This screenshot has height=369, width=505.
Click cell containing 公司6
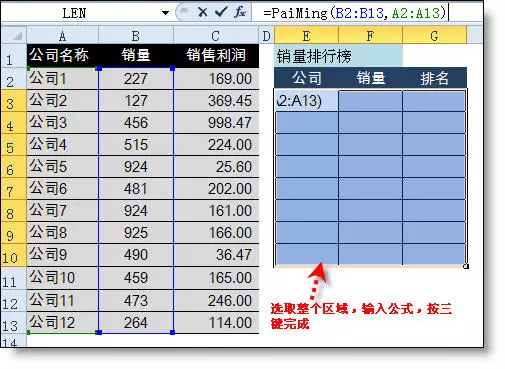[62, 188]
